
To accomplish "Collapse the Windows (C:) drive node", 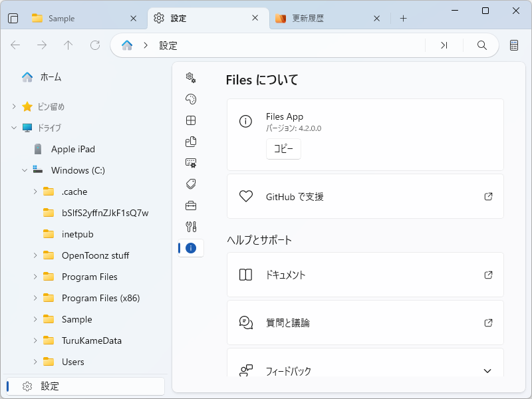I will (25, 170).
